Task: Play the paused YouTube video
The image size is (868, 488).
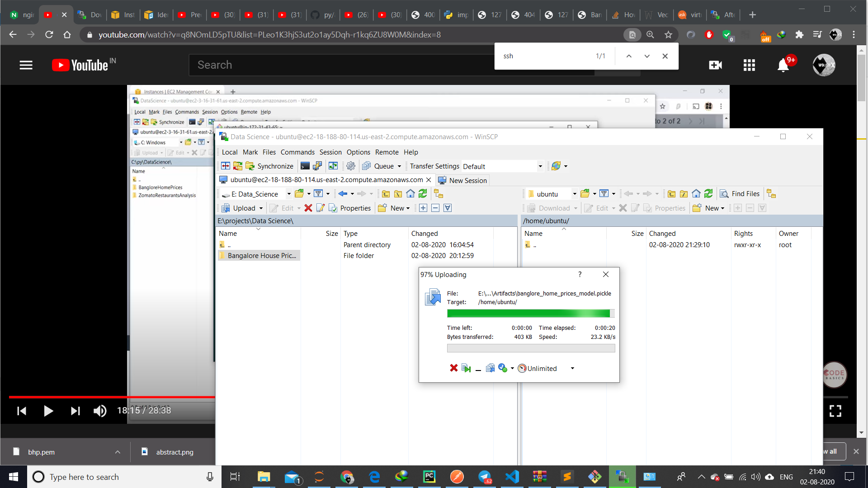Action: click(x=48, y=411)
